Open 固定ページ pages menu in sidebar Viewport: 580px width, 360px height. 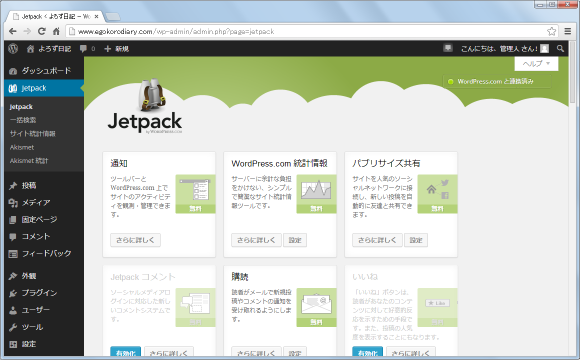click(44, 219)
